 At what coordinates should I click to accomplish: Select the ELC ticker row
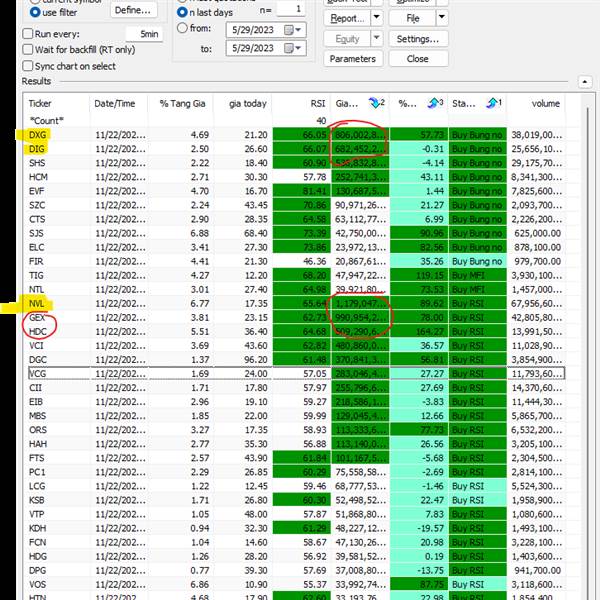[x=295, y=247]
